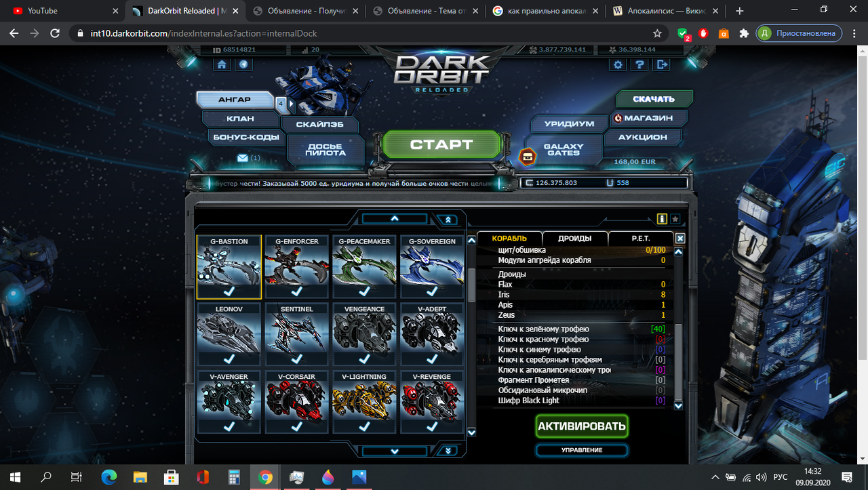Toggle checkmark under G-BASTION ship
The height and width of the screenshot is (490, 868).
(229, 291)
